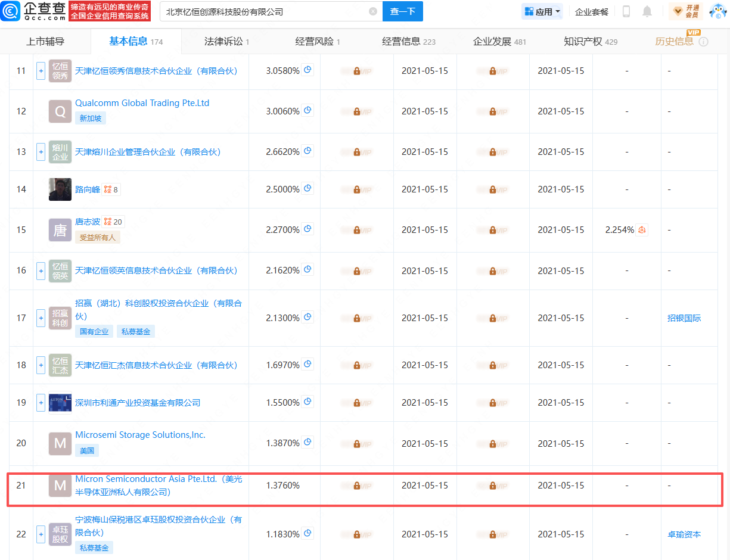Screen dimensions: 730x560
Task: Click info icon beside 历史信息
Action: point(703,42)
